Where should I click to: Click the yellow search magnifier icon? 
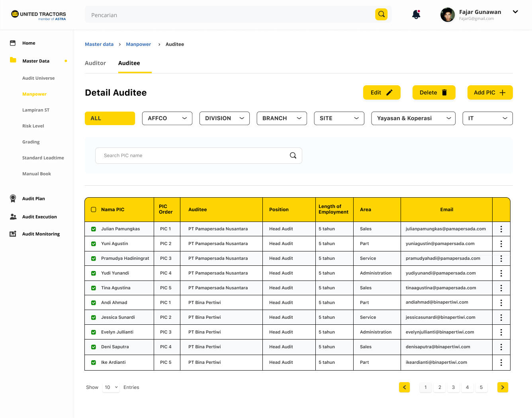click(x=381, y=14)
